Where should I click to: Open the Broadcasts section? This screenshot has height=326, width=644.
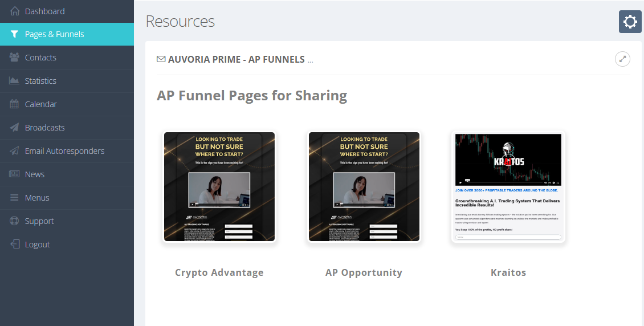(67, 127)
